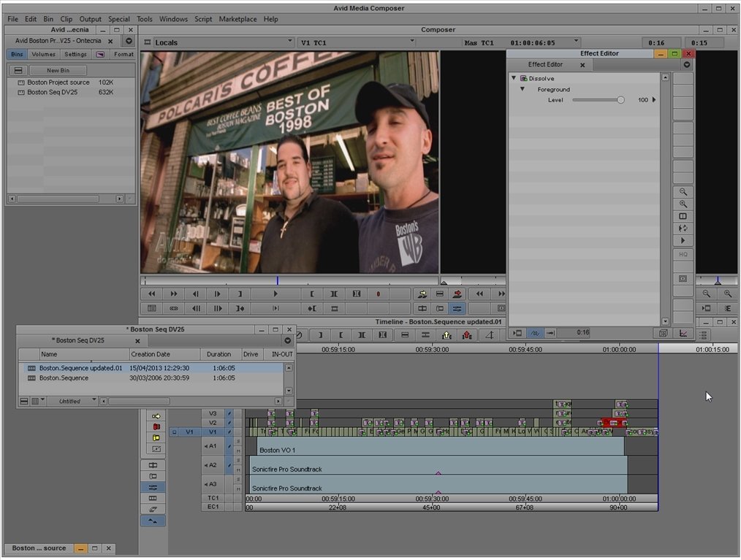Image resolution: width=741 pixels, height=560 pixels.
Task: Toggle the V2 track selector in Timeline
Action: (x=213, y=423)
